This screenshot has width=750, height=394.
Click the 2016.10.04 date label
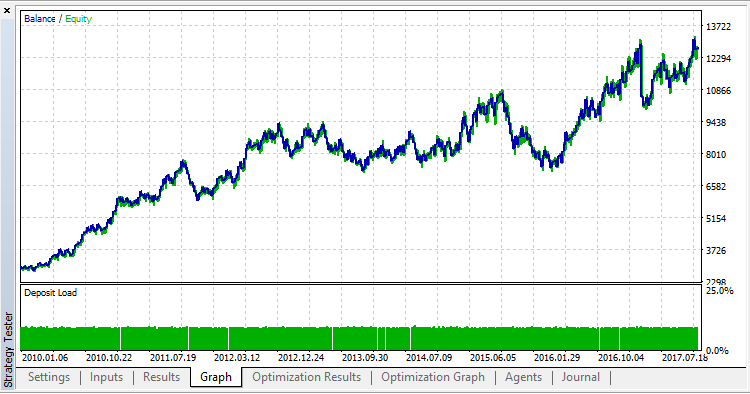(621, 358)
